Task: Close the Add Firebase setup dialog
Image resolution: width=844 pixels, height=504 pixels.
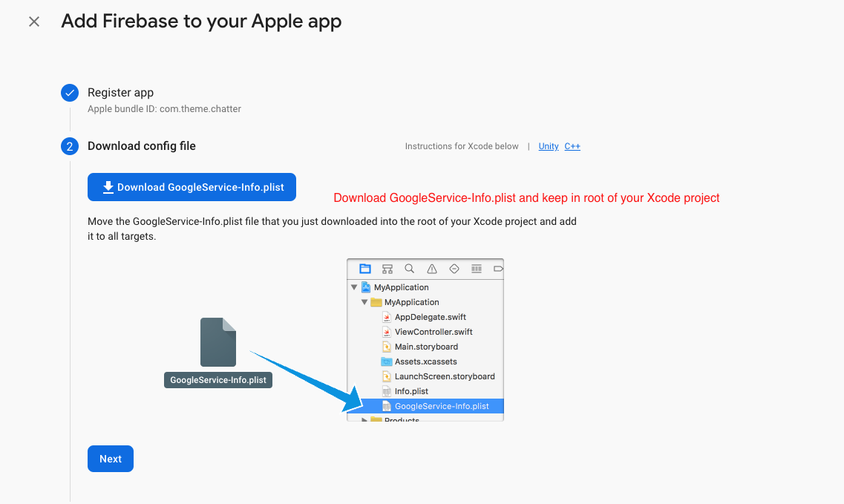Action: click(34, 22)
